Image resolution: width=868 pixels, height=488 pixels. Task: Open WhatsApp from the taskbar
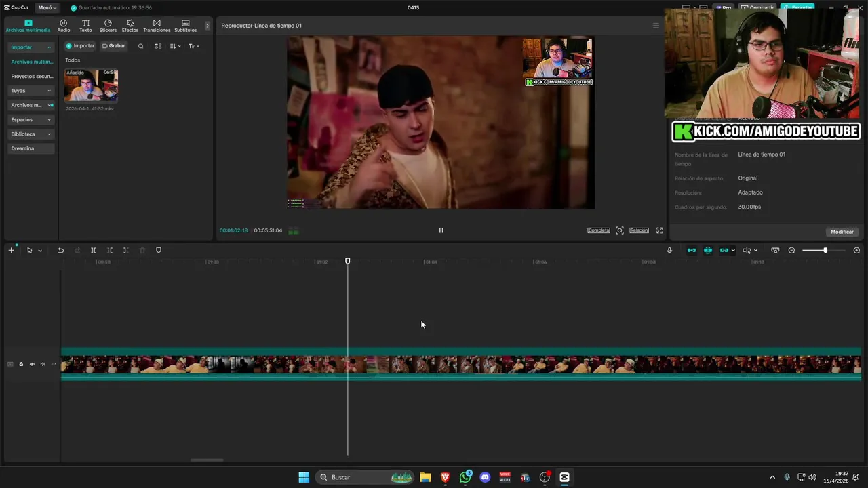(x=465, y=477)
